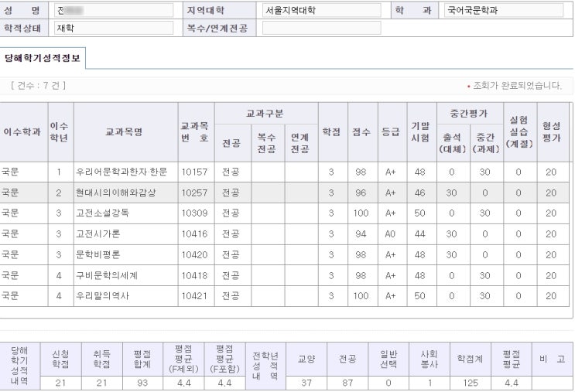Viewport: 575px width, 392px height.
Task: Click the 일반선택 value 0
Action: [388, 383]
